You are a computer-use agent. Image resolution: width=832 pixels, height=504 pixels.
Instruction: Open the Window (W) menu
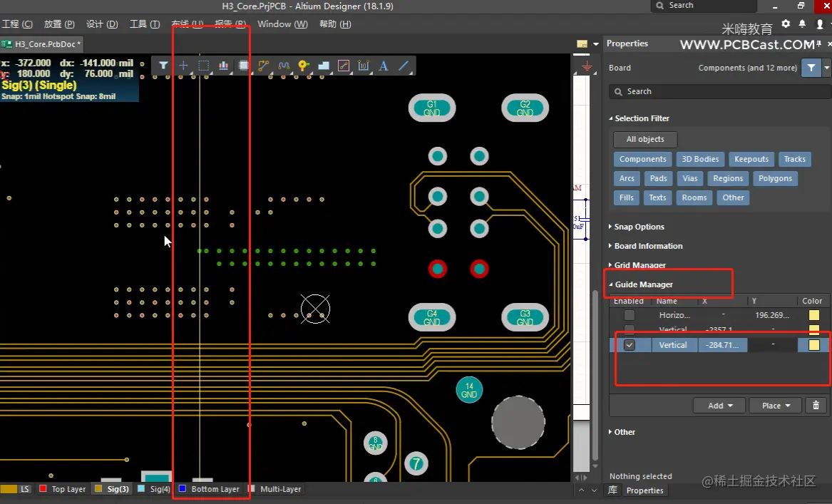[x=282, y=24]
